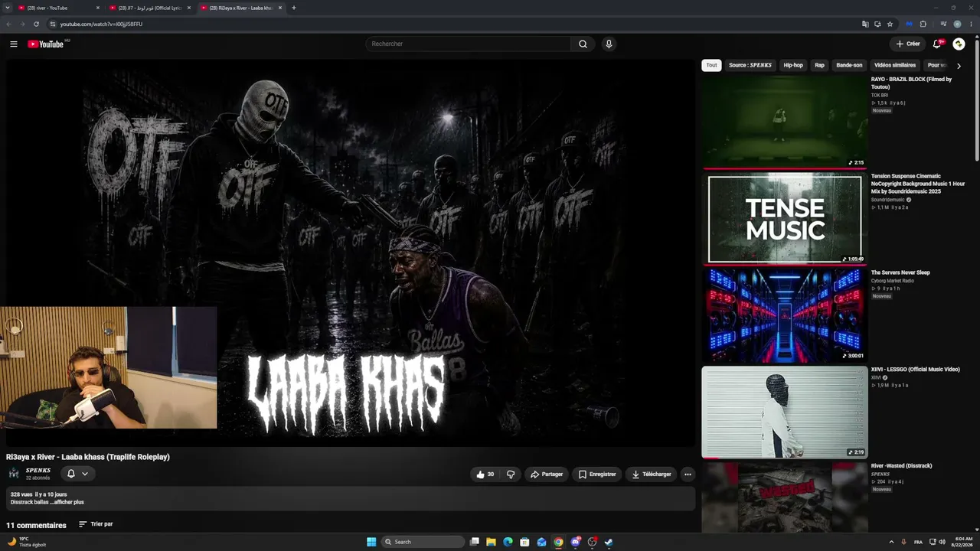This screenshot has height=551, width=980.
Task: Open the XIIVI LESSGO thumbnail
Action: (x=785, y=412)
